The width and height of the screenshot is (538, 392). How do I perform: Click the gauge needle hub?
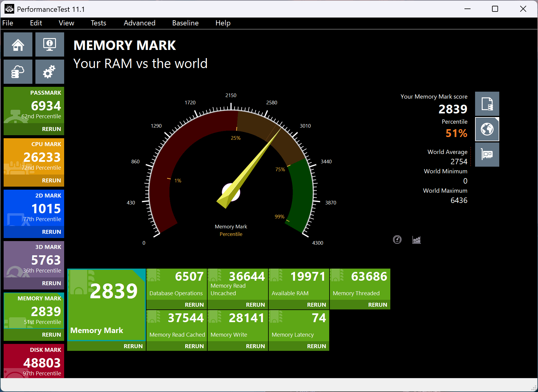(x=231, y=192)
